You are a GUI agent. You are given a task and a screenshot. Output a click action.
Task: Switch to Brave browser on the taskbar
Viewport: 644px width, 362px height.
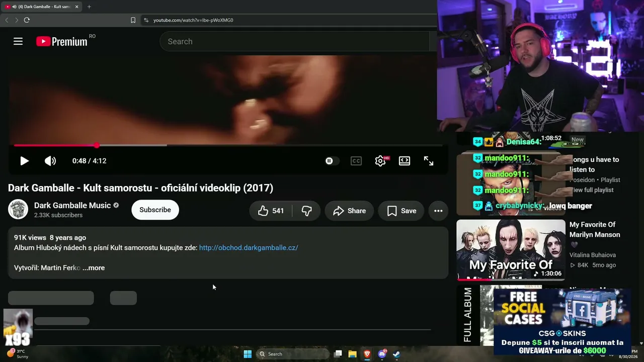coord(367,354)
